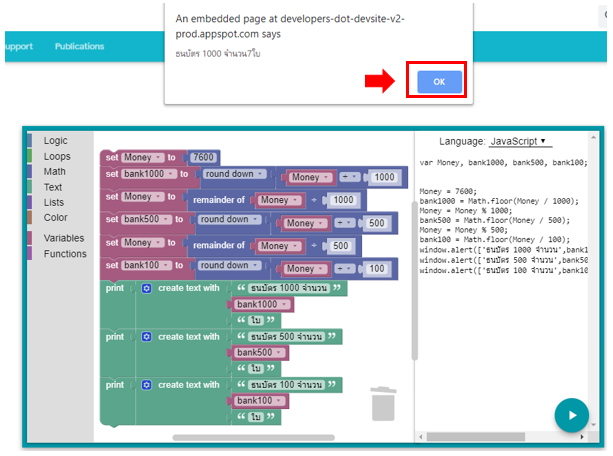Run the program with the play button

click(x=572, y=415)
